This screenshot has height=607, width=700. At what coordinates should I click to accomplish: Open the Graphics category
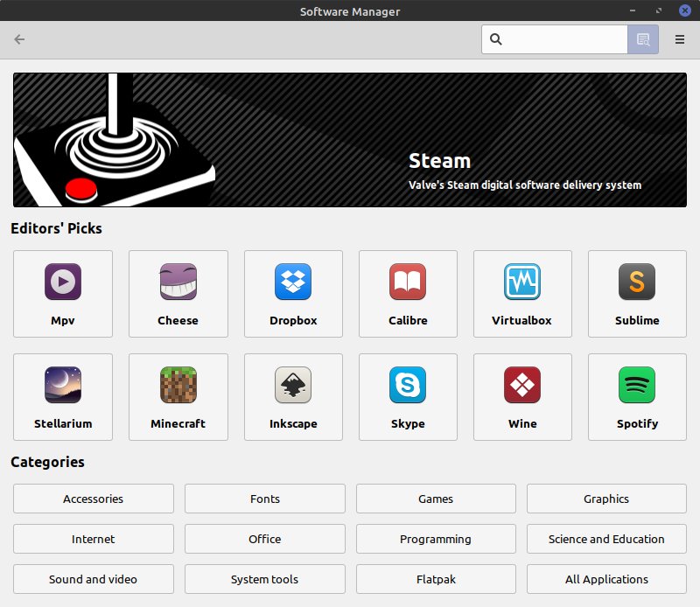pos(606,499)
